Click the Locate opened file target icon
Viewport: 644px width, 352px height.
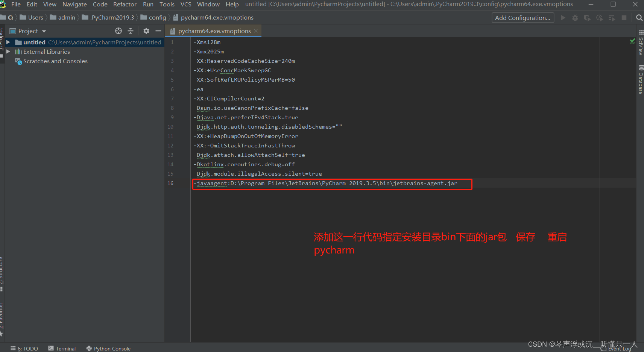point(118,31)
